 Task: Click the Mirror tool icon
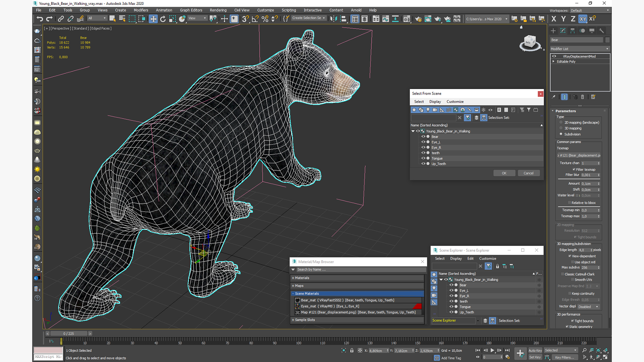(x=333, y=19)
